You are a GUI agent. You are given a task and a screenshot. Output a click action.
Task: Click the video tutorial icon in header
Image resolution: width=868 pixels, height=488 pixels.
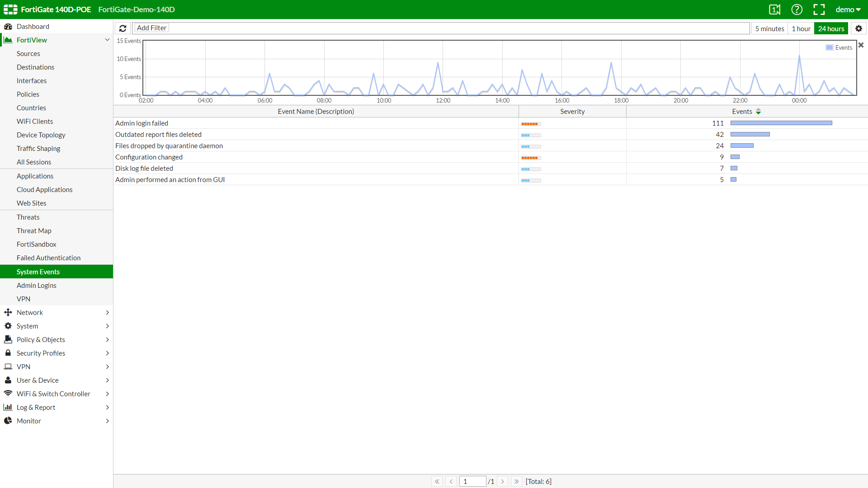point(774,9)
